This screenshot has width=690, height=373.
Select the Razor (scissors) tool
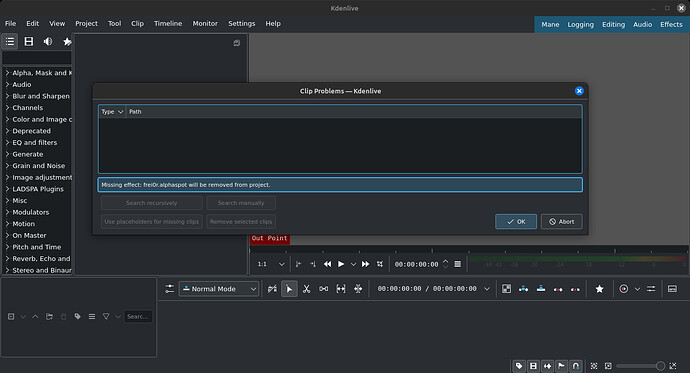click(x=307, y=289)
